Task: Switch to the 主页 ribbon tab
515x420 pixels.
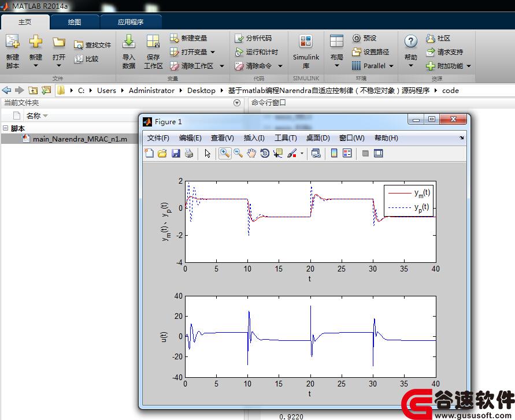Action: click(x=25, y=22)
